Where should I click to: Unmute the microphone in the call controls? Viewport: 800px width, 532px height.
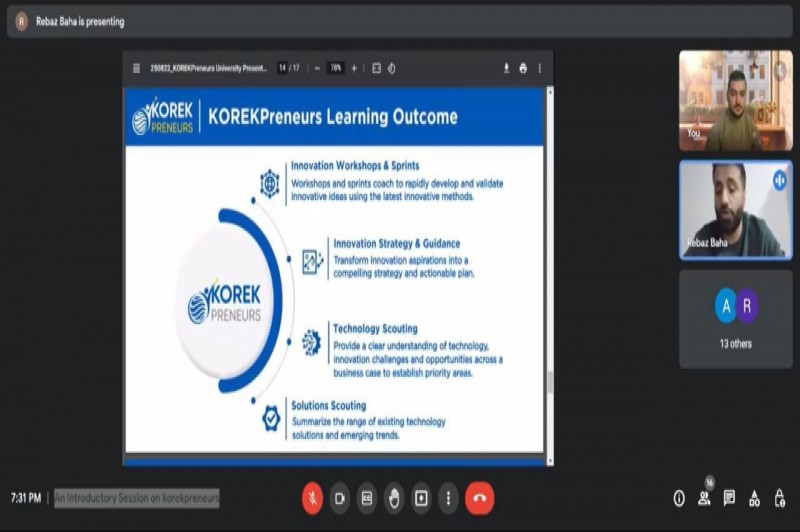click(x=313, y=497)
